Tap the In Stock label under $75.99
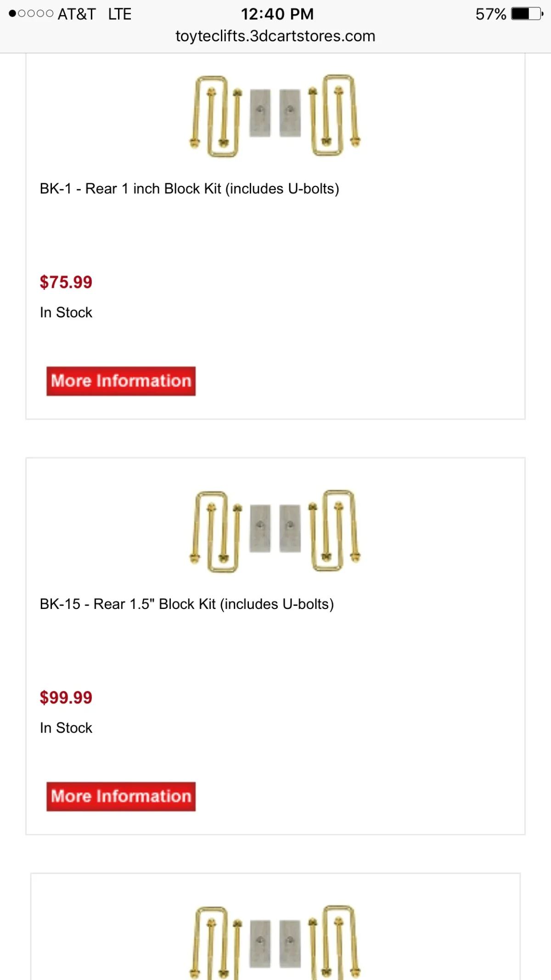 coord(66,312)
